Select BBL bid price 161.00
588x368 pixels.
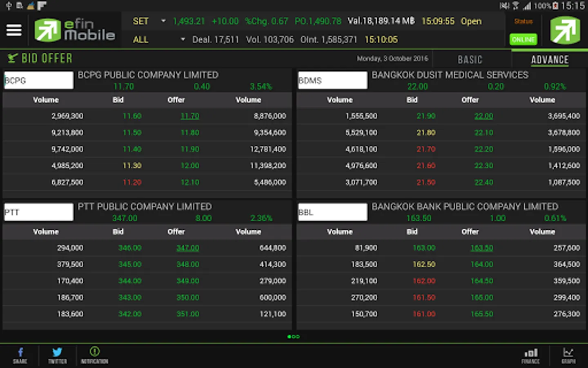[x=424, y=314]
